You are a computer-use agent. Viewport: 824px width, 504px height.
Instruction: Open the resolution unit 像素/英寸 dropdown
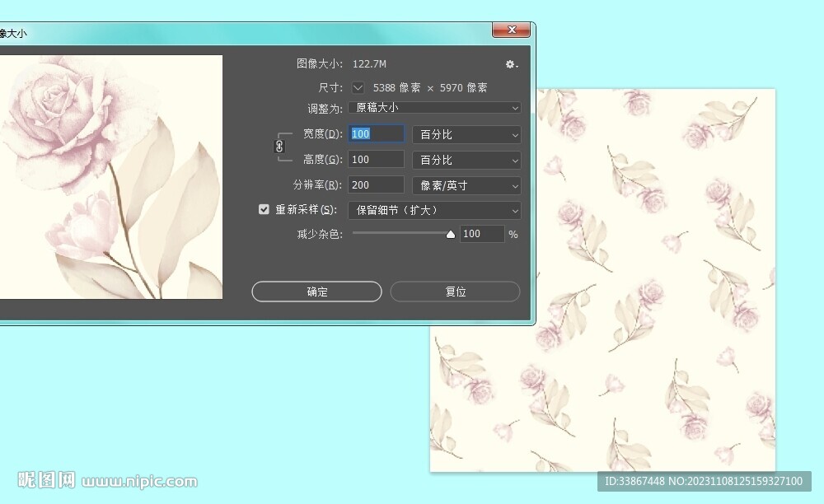click(x=466, y=185)
